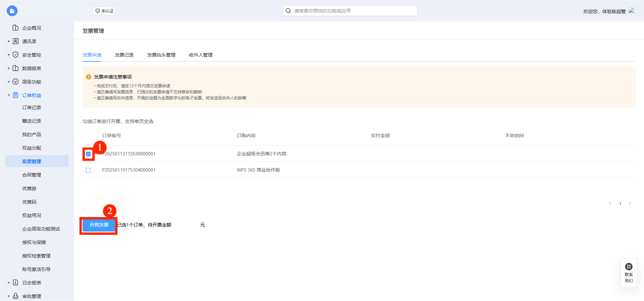The height and width of the screenshot is (301, 644).
Task: Click the blue app logo at top left
Action: (12, 11)
